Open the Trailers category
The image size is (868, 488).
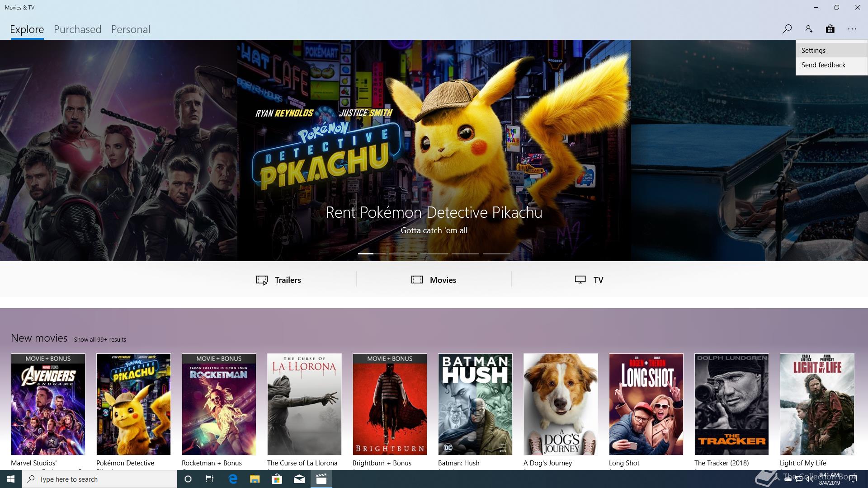point(278,280)
